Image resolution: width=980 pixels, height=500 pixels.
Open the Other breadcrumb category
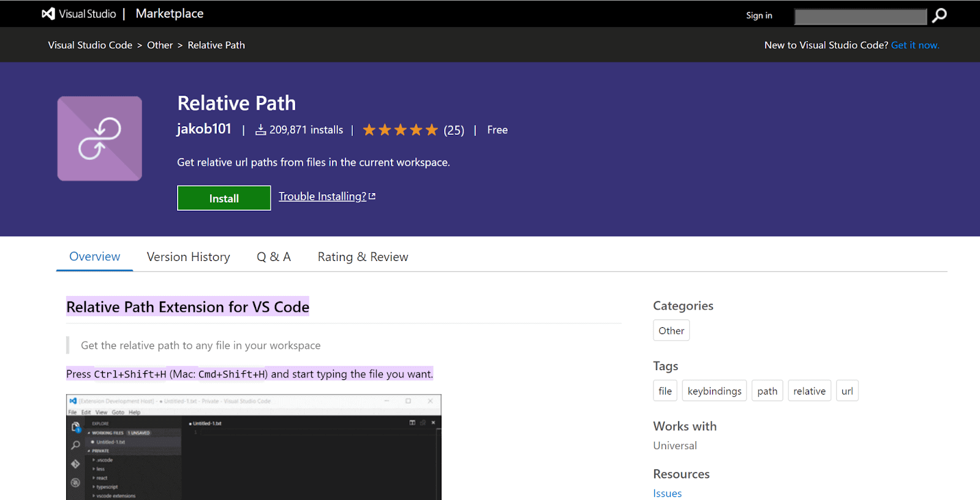(x=160, y=45)
